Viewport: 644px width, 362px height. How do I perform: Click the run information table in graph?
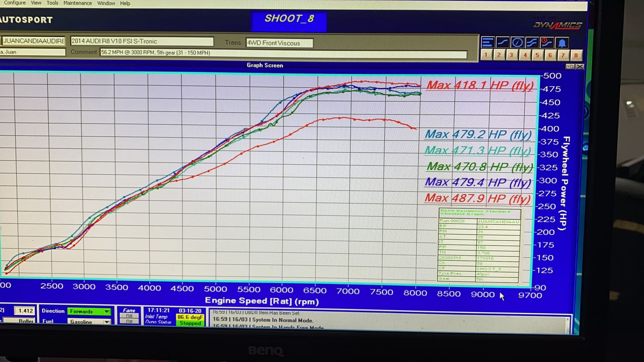[x=479, y=245]
